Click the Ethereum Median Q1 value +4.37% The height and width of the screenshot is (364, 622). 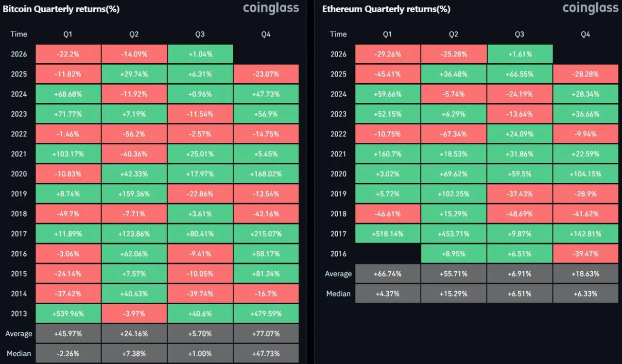(x=388, y=294)
